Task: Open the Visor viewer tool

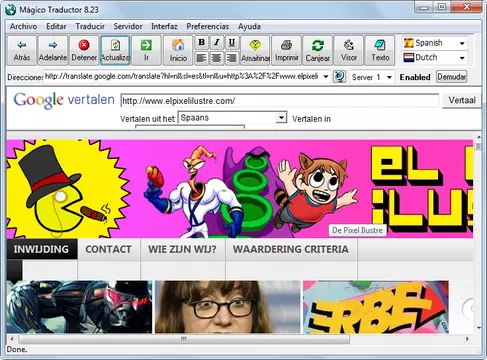Action: click(x=349, y=50)
